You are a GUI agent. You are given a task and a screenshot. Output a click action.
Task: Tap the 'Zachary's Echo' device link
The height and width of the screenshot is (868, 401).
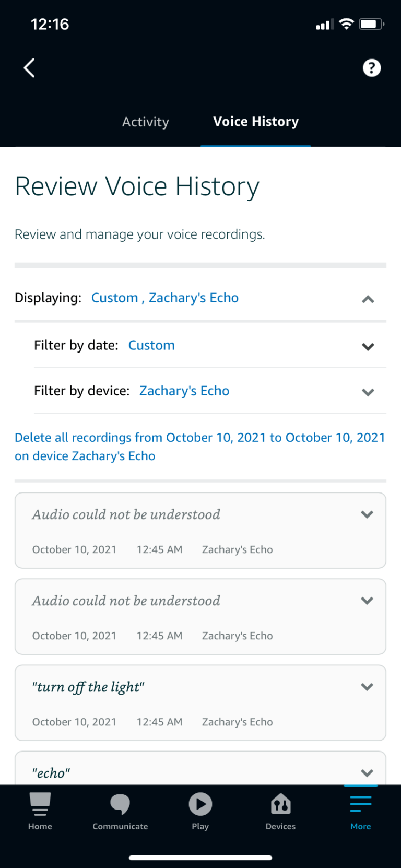coord(184,391)
